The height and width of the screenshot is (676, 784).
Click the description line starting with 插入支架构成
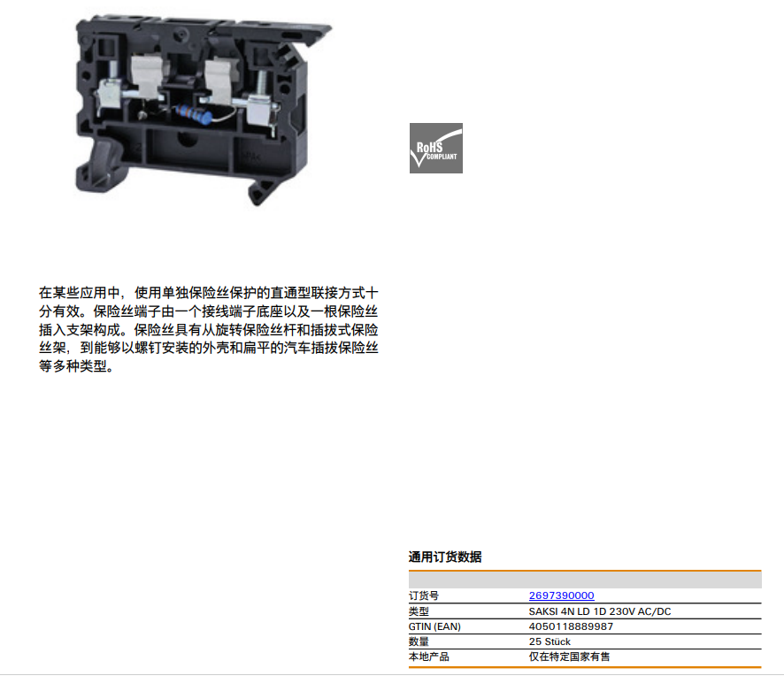pos(209,330)
